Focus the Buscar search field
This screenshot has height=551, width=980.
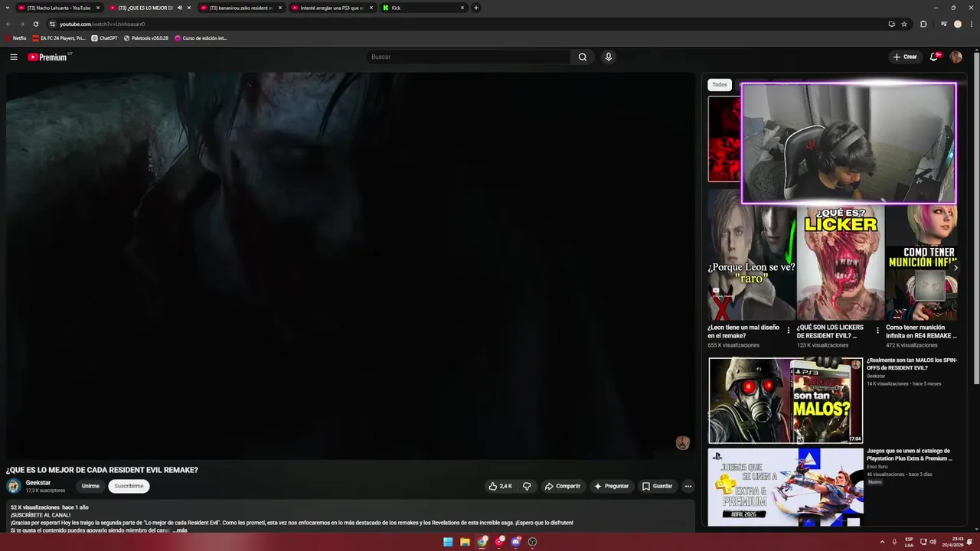click(469, 57)
